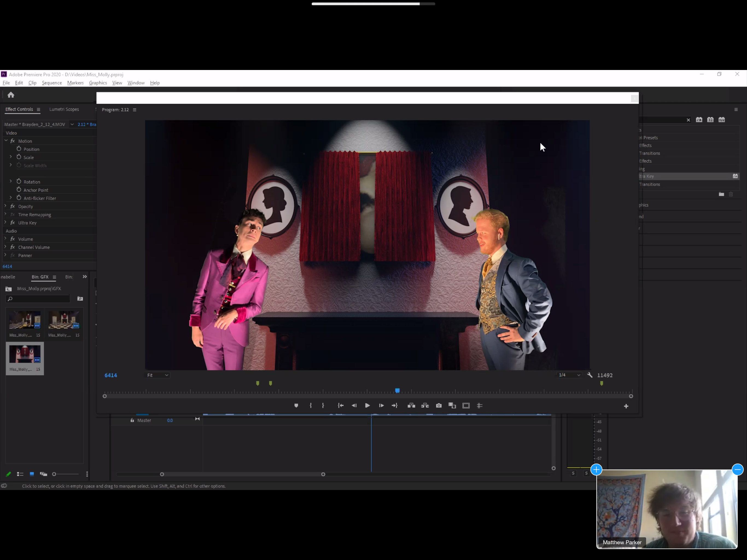Screen dimensions: 747x560
Task: Open Comparison View in the Program monitor
Action: coord(452,406)
